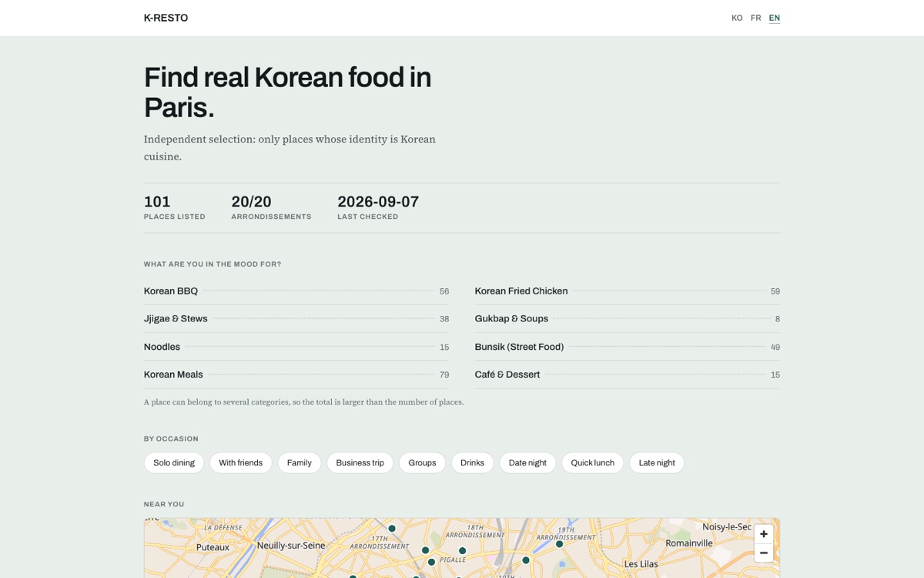Go to K-RESTO home logo
924x578 pixels.
tap(166, 18)
